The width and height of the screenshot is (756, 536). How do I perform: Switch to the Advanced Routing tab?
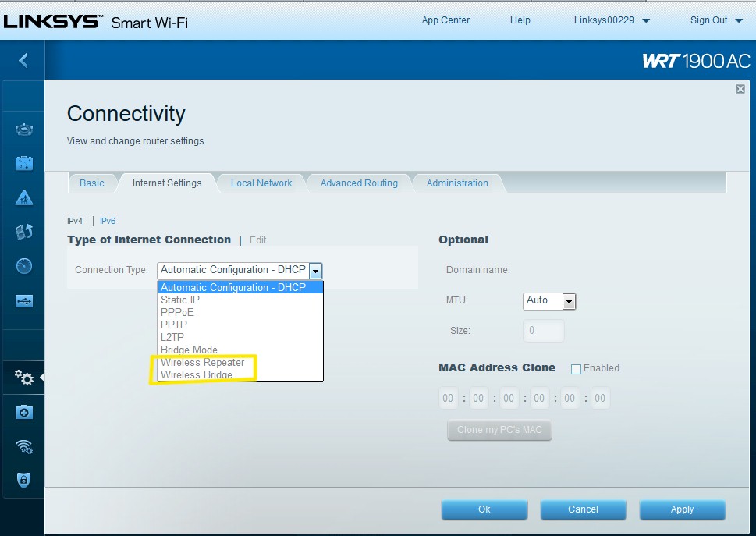(x=359, y=183)
